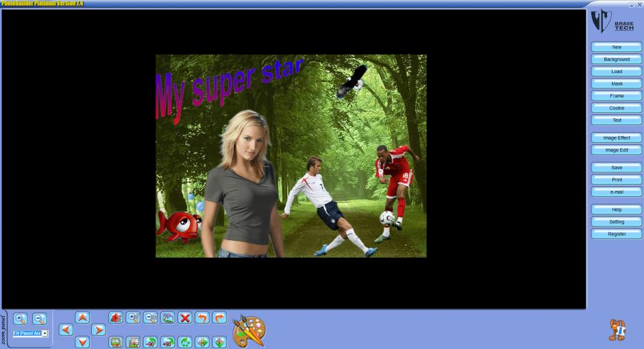Flip object horizontally

point(202,342)
